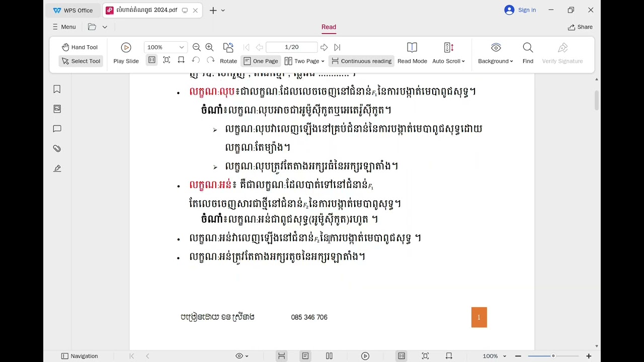Open Auto Scroll options
Viewport: 644px width, 362px height.
click(x=448, y=53)
